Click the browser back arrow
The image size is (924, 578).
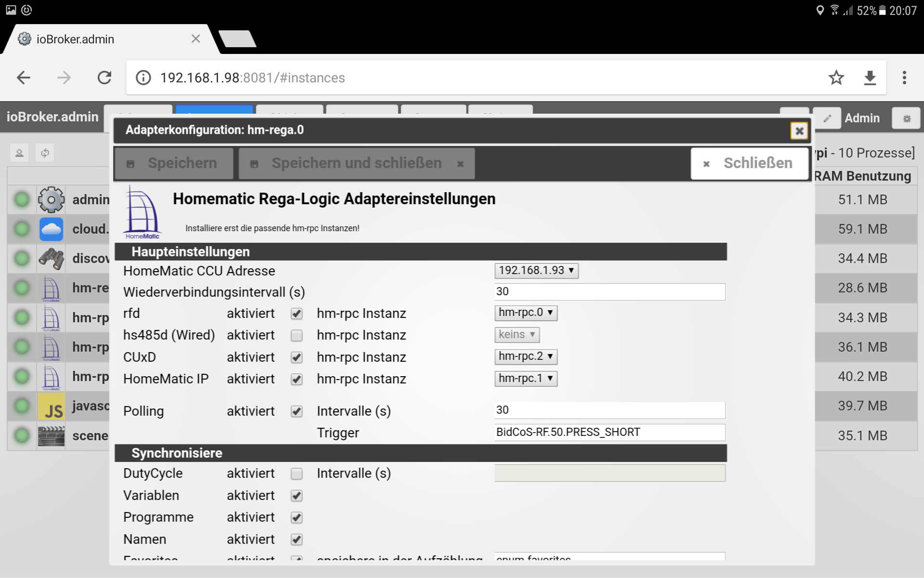point(24,78)
